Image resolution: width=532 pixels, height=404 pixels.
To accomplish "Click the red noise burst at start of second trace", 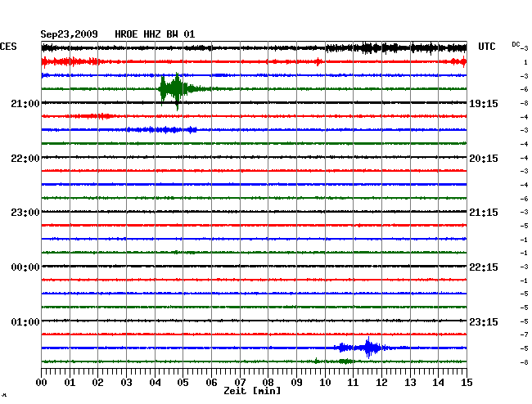I will point(70,61).
